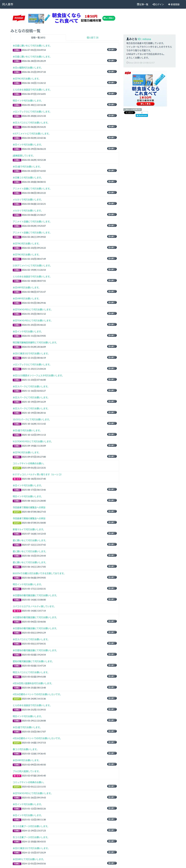
Task: Click the X ポスト share button
Action: [129, 113]
